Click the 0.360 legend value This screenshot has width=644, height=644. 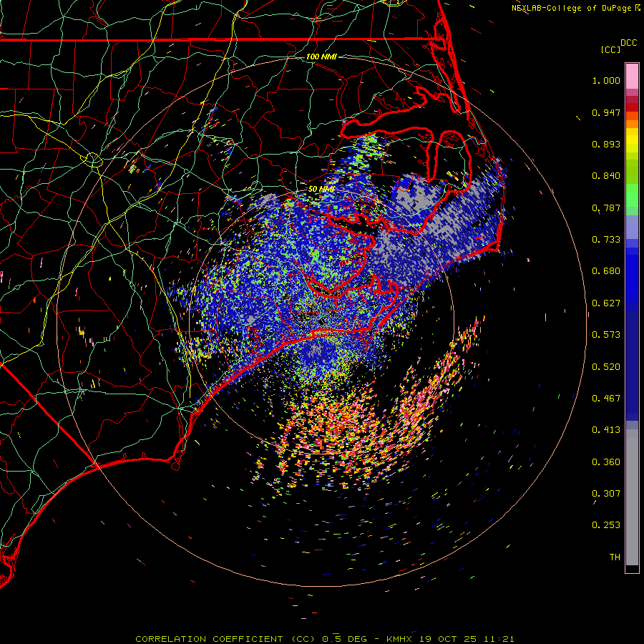pos(606,462)
